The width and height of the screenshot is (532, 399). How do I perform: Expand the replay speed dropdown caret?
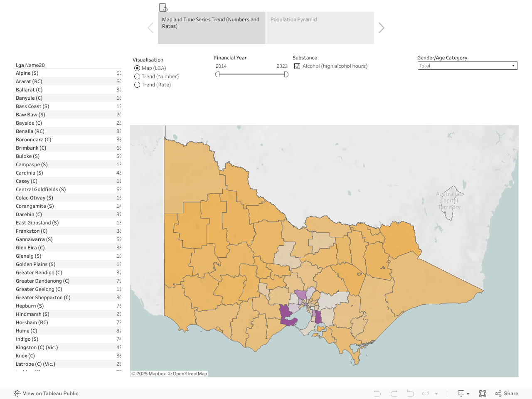[x=436, y=394]
